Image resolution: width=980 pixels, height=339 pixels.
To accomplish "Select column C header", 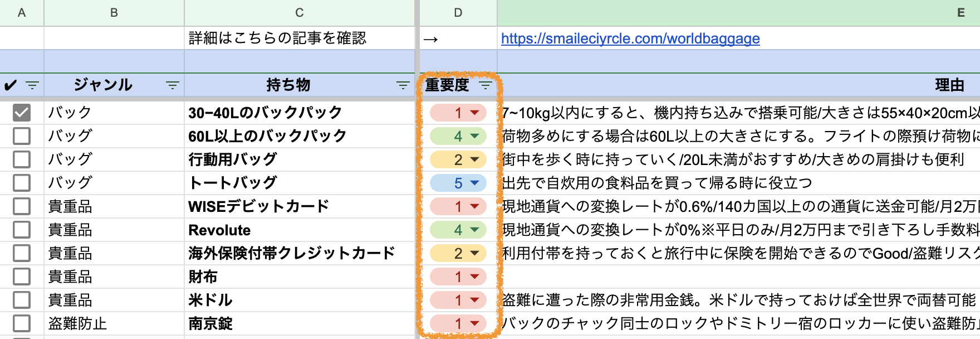I will click(x=300, y=13).
